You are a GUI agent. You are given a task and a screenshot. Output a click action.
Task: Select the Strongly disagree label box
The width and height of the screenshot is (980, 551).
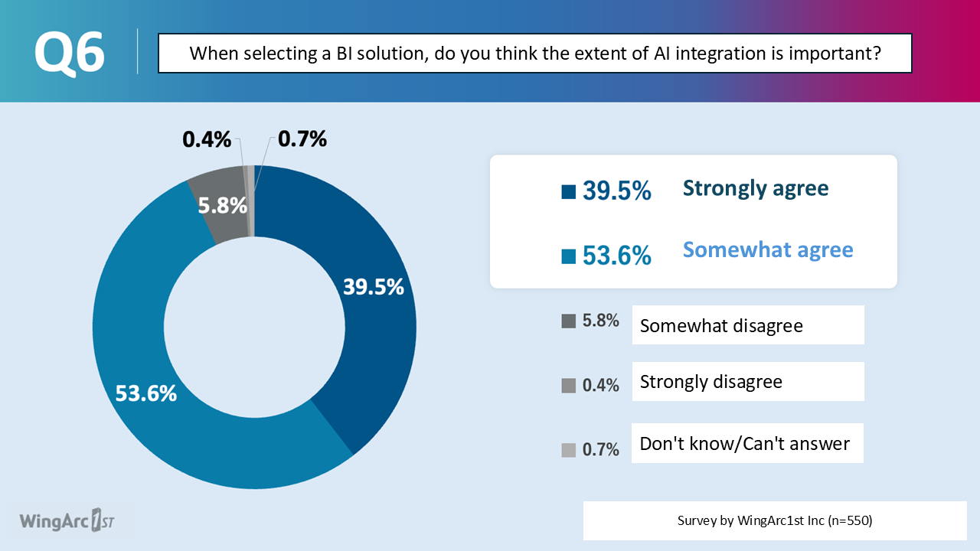click(748, 381)
